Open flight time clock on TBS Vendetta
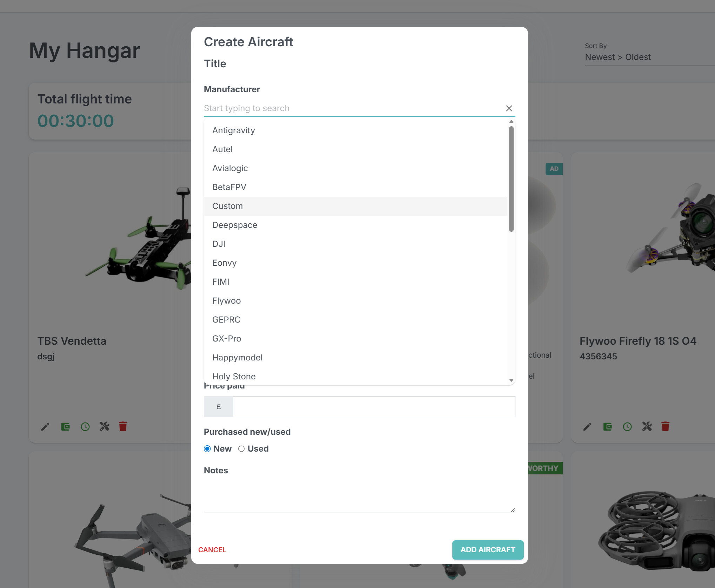The width and height of the screenshot is (715, 588). [x=85, y=427]
